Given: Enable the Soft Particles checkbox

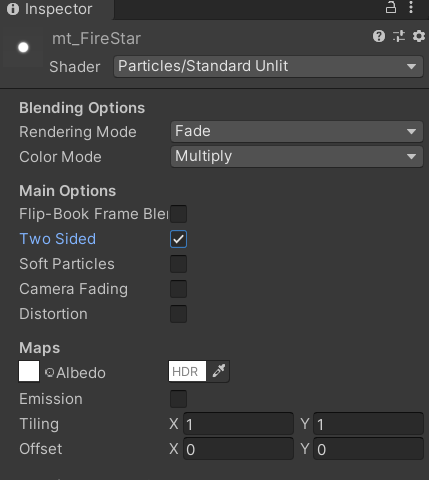Looking at the screenshot, I should (178, 264).
